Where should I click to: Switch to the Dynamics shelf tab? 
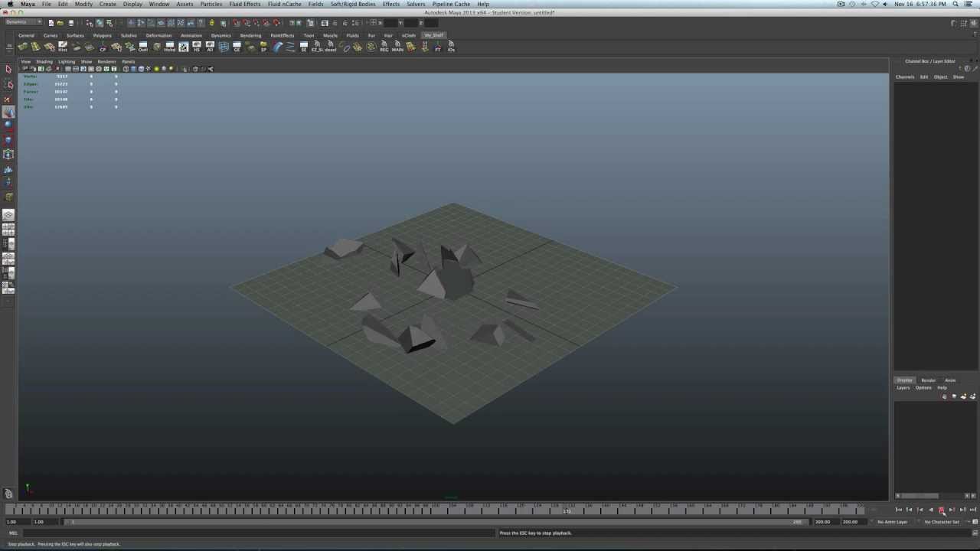[x=220, y=35]
